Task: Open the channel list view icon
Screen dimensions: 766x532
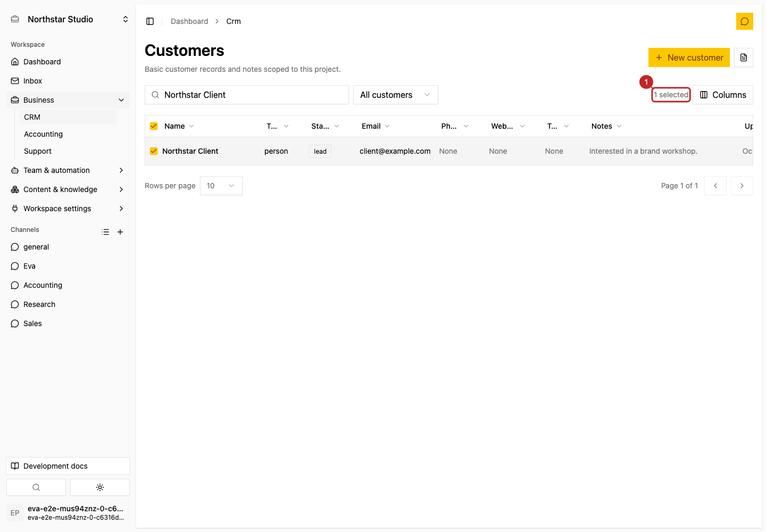Action: [x=105, y=232]
